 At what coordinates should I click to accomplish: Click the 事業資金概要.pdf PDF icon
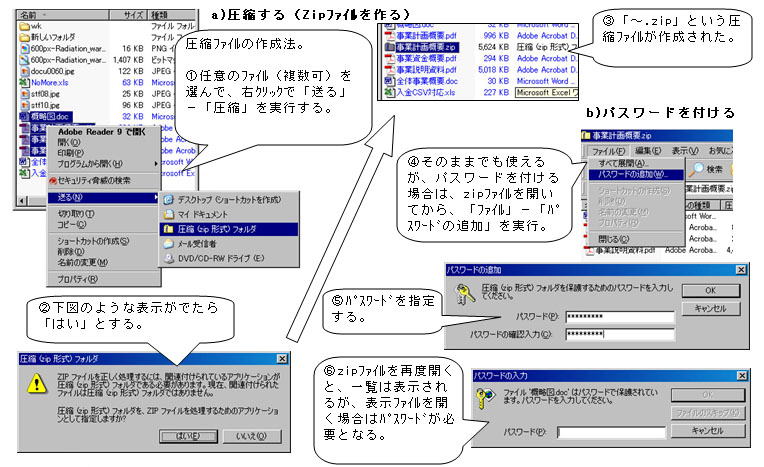click(389, 58)
